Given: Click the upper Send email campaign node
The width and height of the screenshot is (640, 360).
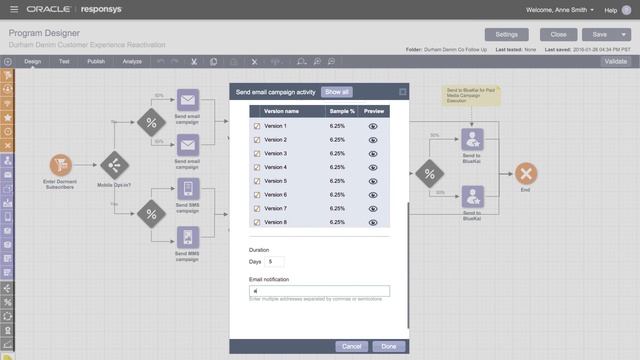Looking at the screenshot, I should tap(188, 100).
